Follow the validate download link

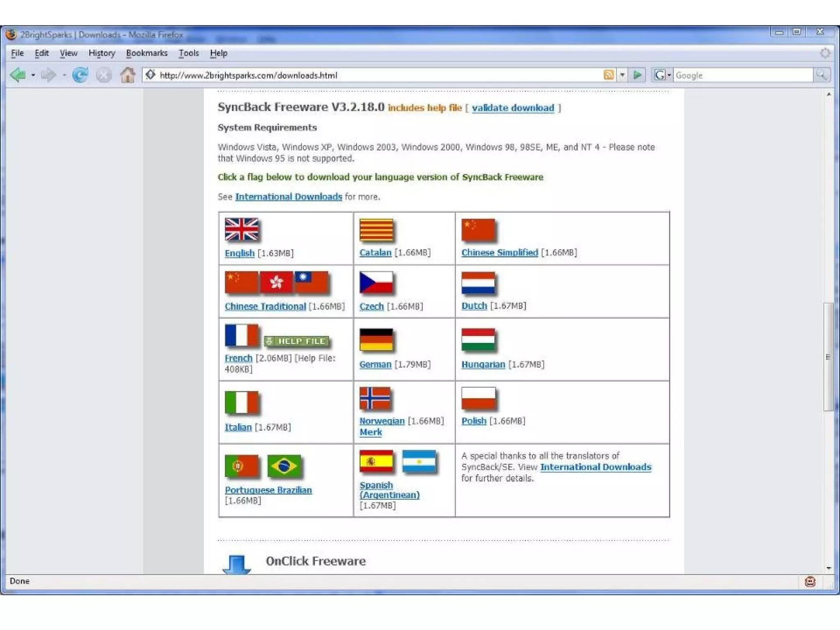[x=513, y=108]
